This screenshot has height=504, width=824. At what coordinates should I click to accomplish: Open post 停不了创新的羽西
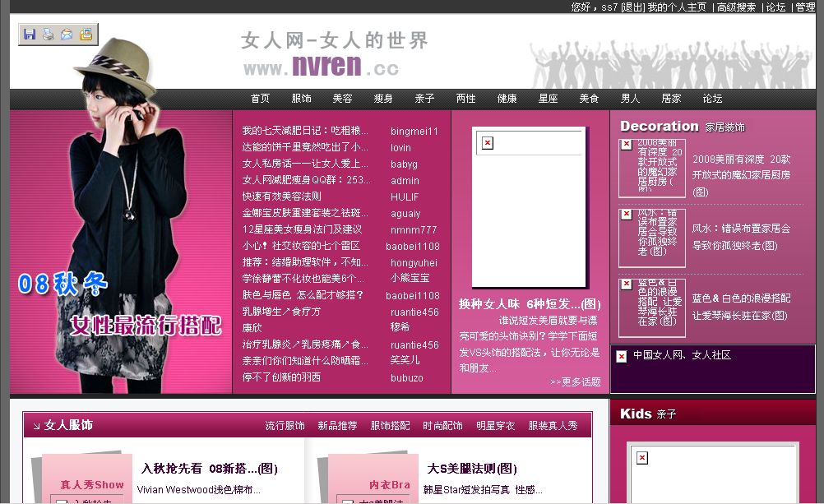point(281,377)
